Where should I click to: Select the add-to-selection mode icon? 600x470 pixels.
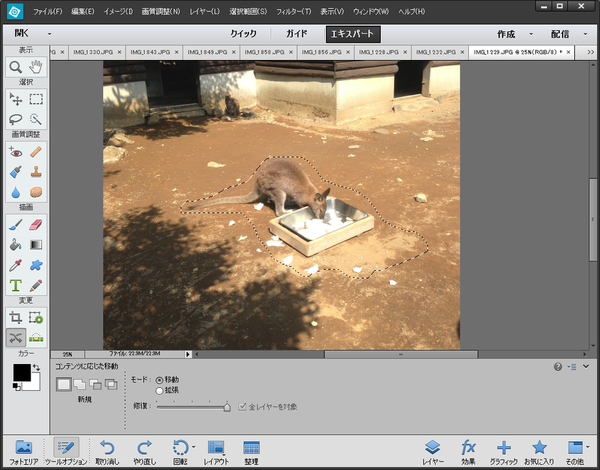(x=80, y=384)
